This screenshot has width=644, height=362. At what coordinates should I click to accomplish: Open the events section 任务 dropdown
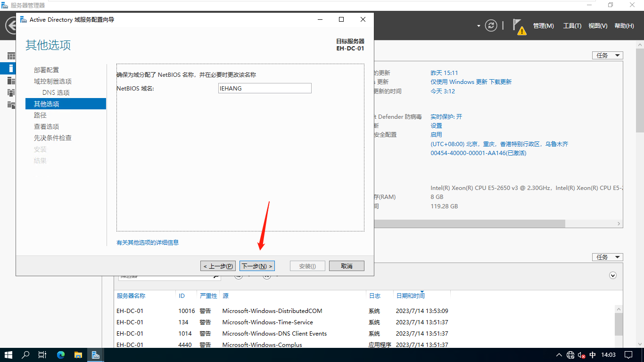coord(607,257)
